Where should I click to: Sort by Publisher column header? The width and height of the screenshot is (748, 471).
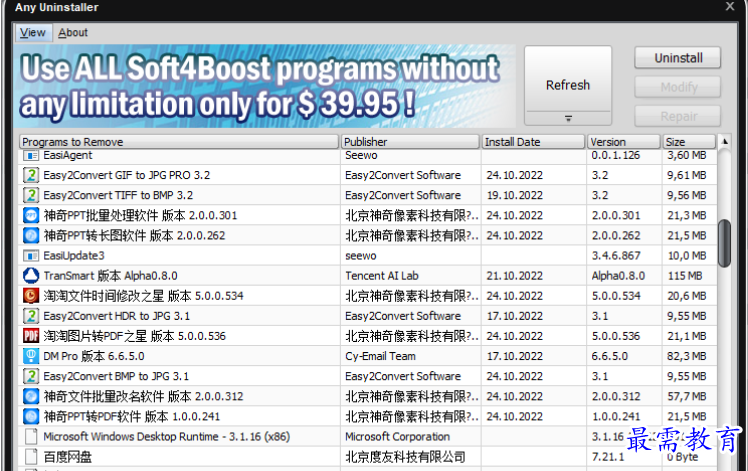coord(410,142)
